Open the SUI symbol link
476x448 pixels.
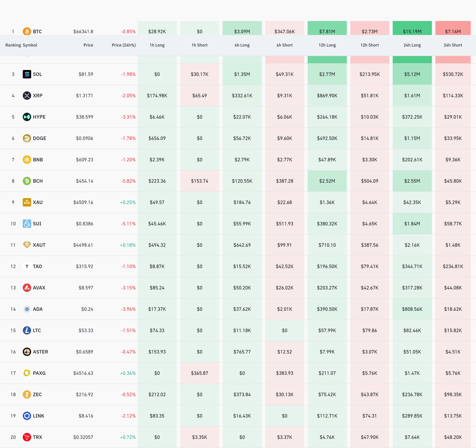tap(37, 224)
